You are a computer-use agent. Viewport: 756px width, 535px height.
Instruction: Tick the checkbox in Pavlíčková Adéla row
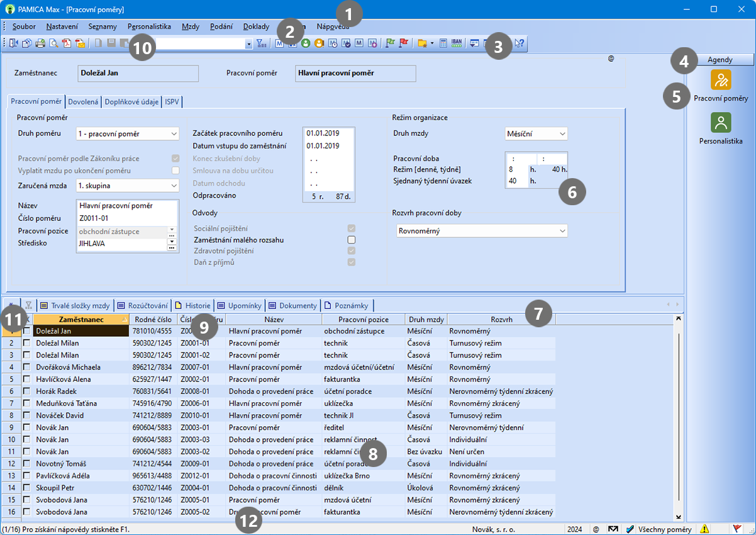[27, 476]
